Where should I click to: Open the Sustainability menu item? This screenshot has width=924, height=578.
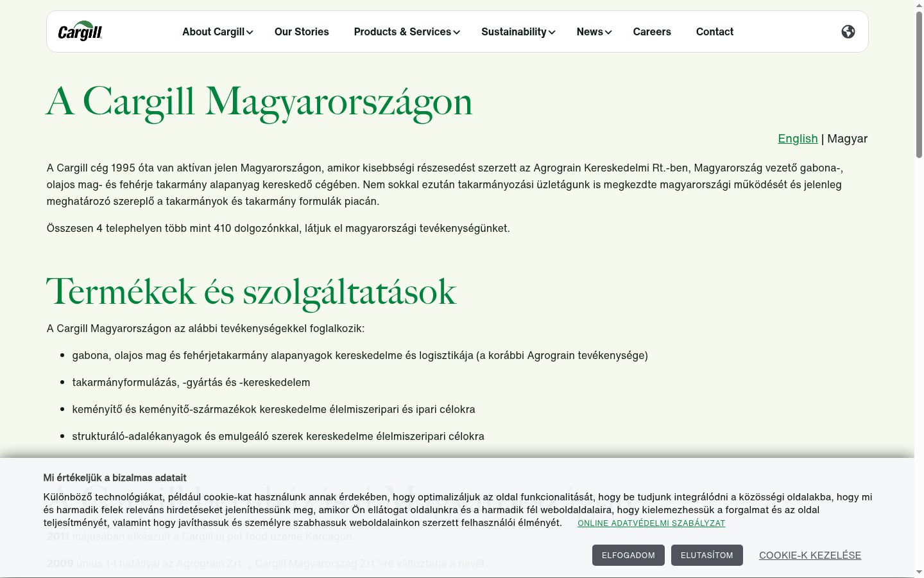[514, 31]
